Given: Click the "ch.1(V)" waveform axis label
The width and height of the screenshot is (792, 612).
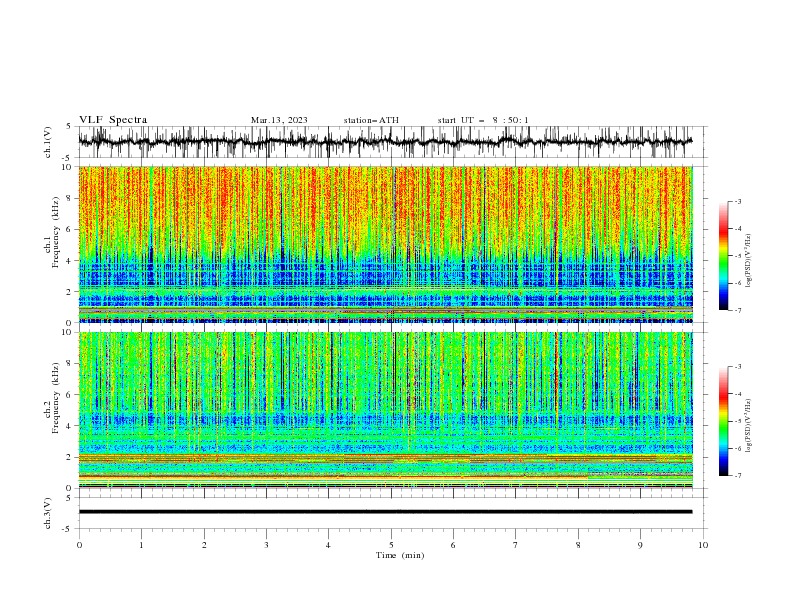Looking at the screenshot, I should [48, 142].
